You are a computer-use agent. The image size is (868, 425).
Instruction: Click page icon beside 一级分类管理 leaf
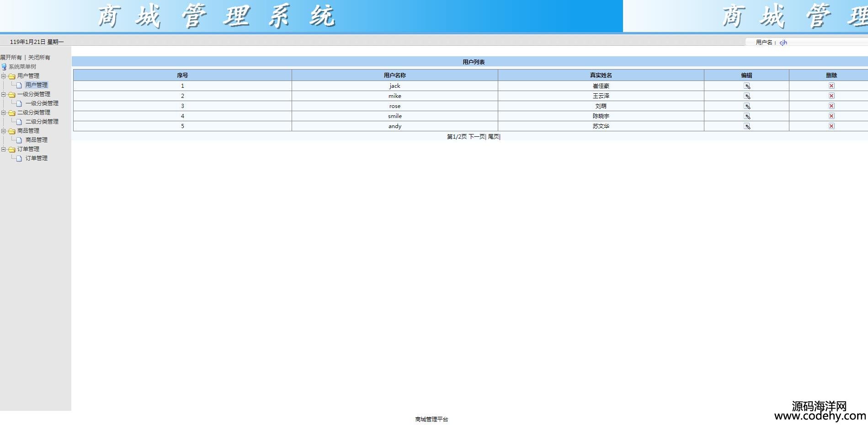coord(19,103)
